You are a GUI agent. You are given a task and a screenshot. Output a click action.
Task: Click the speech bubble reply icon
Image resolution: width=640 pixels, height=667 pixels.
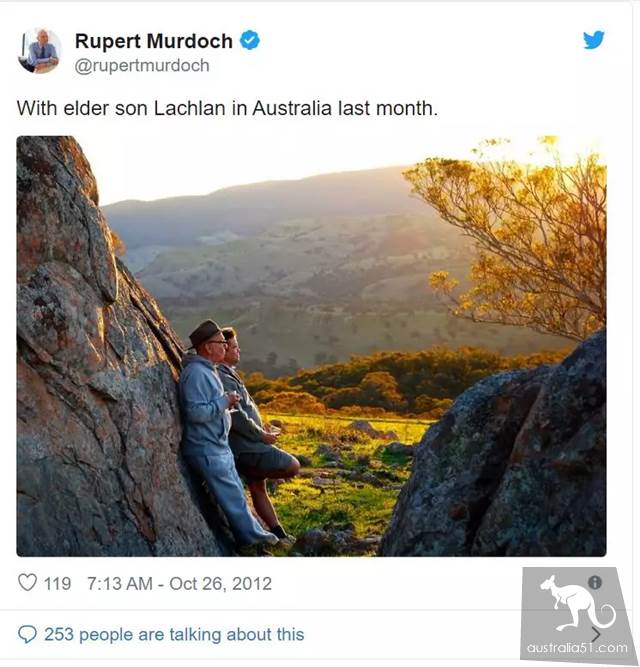(27, 634)
